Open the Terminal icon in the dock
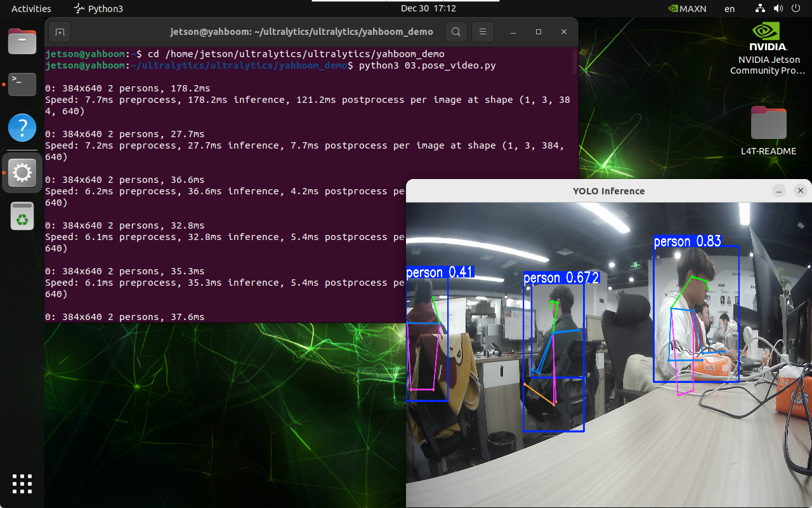Screen dimensions: 812x508 point(22,83)
